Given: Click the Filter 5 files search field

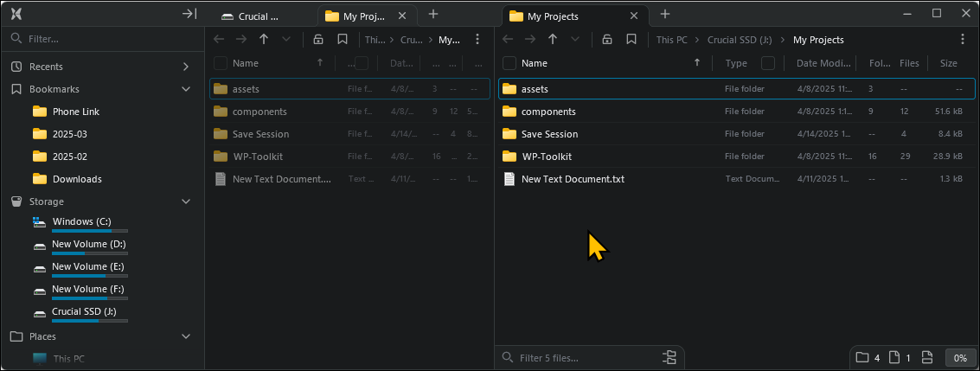Looking at the screenshot, I should [x=580, y=357].
